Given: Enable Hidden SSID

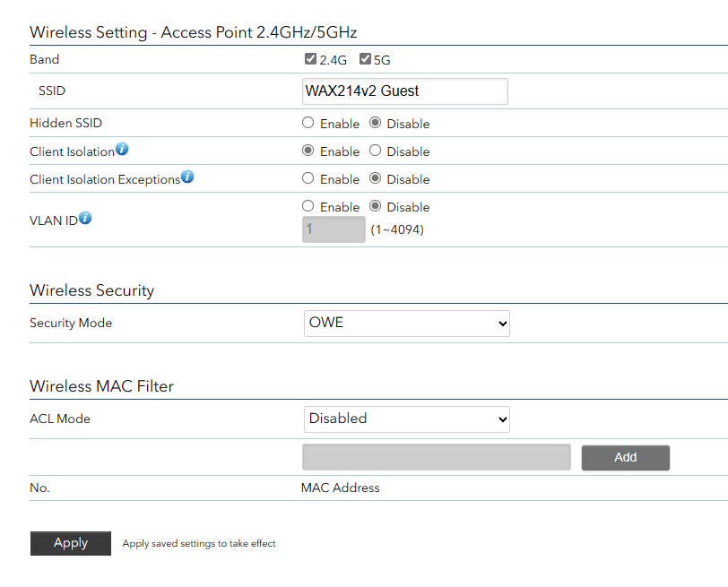Looking at the screenshot, I should pyautogui.click(x=308, y=123).
